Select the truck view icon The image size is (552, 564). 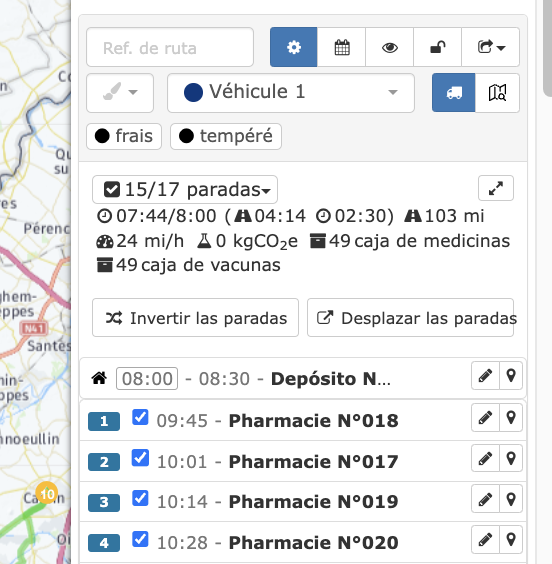coord(453,93)
